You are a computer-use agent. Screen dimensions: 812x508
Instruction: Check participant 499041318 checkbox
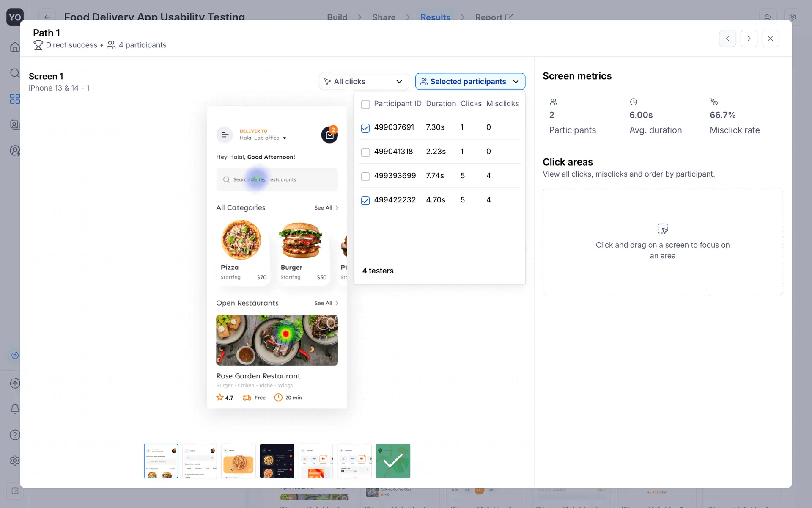point(365,152)
